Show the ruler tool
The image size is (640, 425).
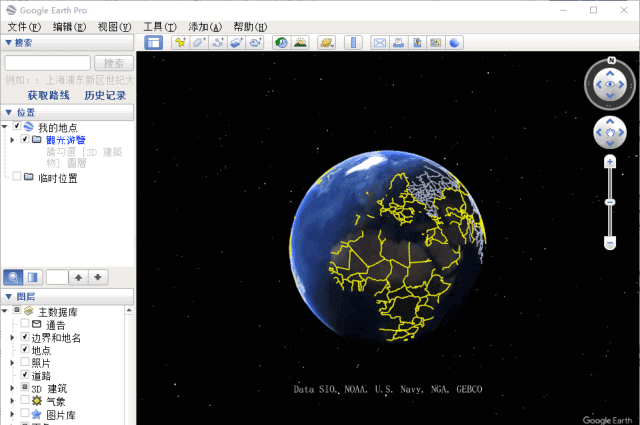(353, 42)
